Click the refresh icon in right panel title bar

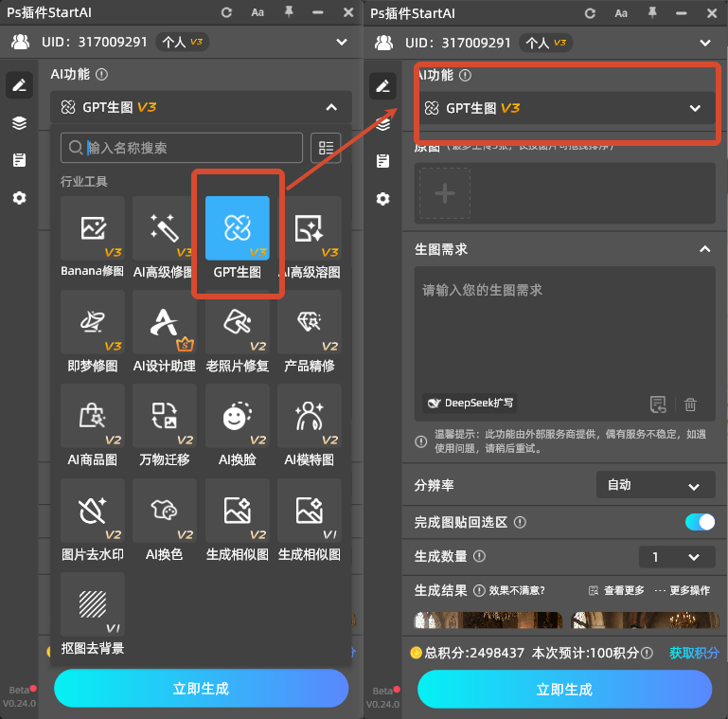(590, 13)
